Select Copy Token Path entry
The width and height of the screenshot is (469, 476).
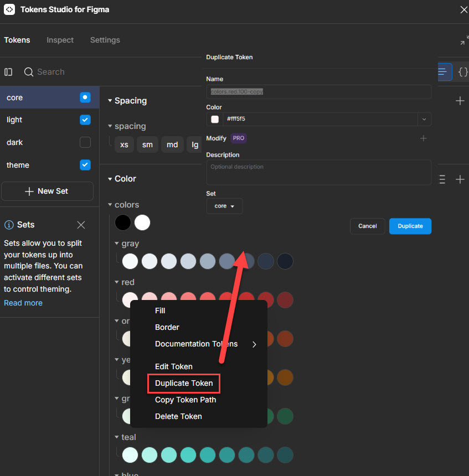point(185,400)
